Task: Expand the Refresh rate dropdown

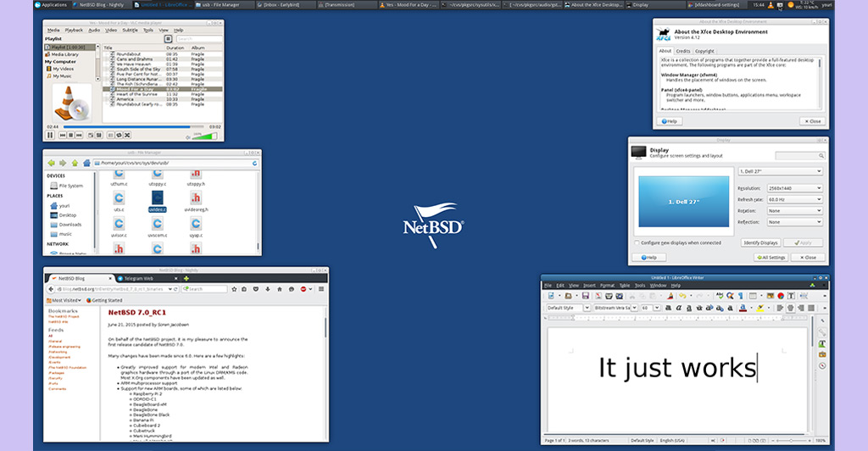Action: tap(793, 199)
